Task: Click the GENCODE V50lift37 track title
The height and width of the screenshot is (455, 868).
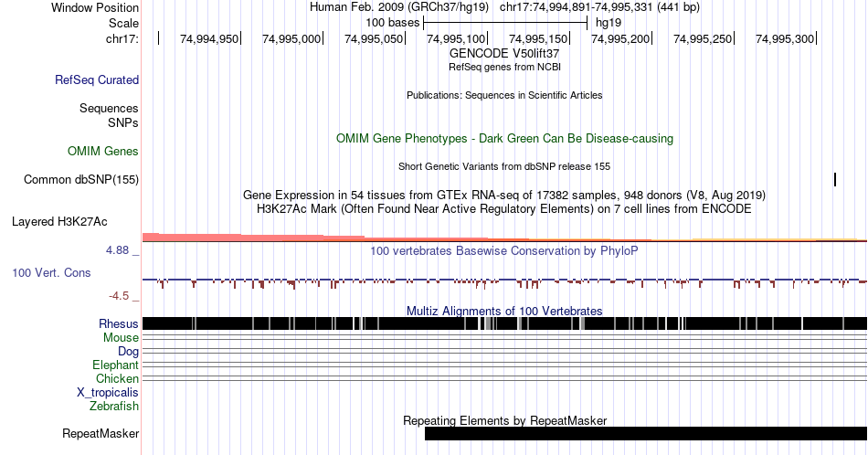Action: click(x=504, y=54)
